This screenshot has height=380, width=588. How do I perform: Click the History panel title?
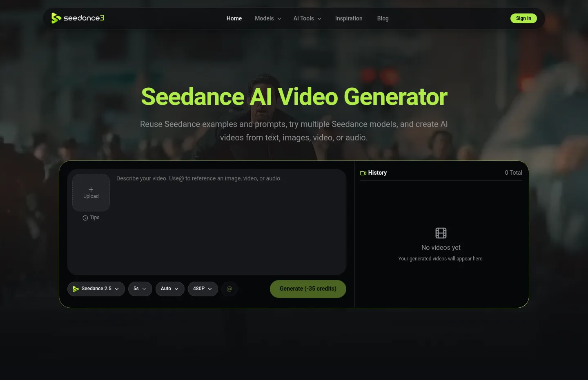coord(377,173)
